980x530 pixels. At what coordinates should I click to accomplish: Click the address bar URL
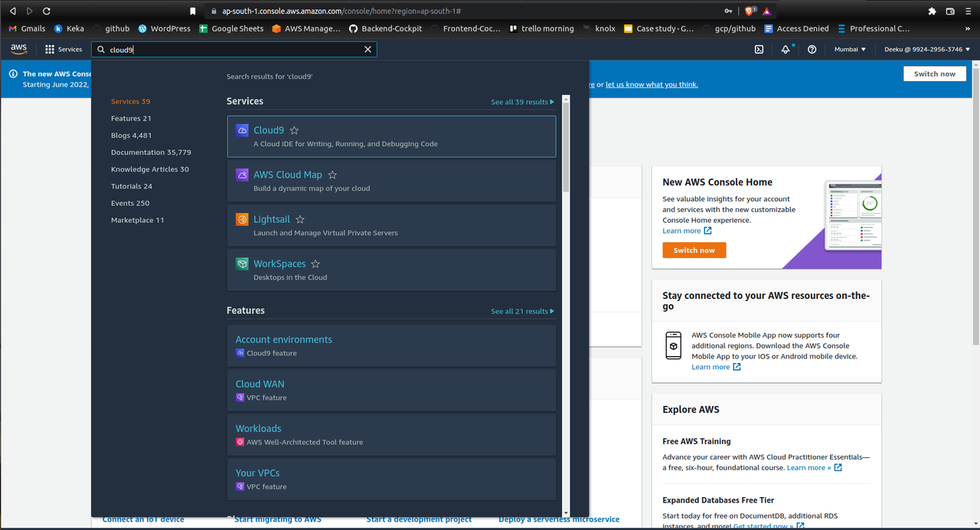(341, 11)
